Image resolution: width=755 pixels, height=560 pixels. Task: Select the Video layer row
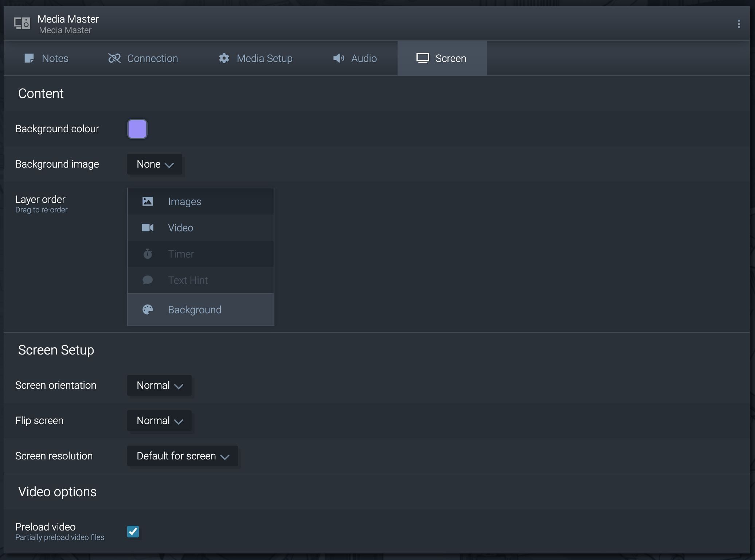pos(201,228)
